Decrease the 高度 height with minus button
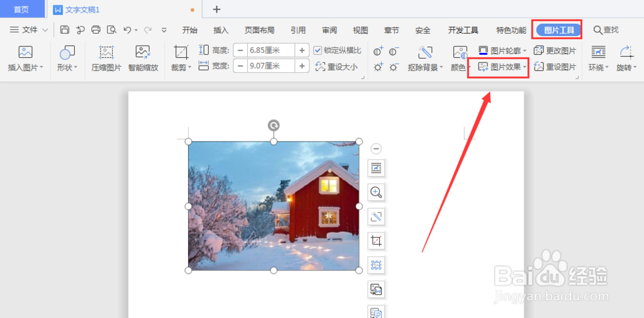Screen dimensions: 644x318 [x=240, y=50]
